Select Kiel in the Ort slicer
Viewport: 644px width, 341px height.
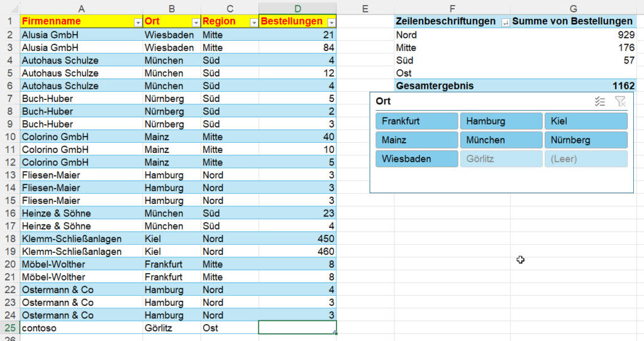(585, 121)
